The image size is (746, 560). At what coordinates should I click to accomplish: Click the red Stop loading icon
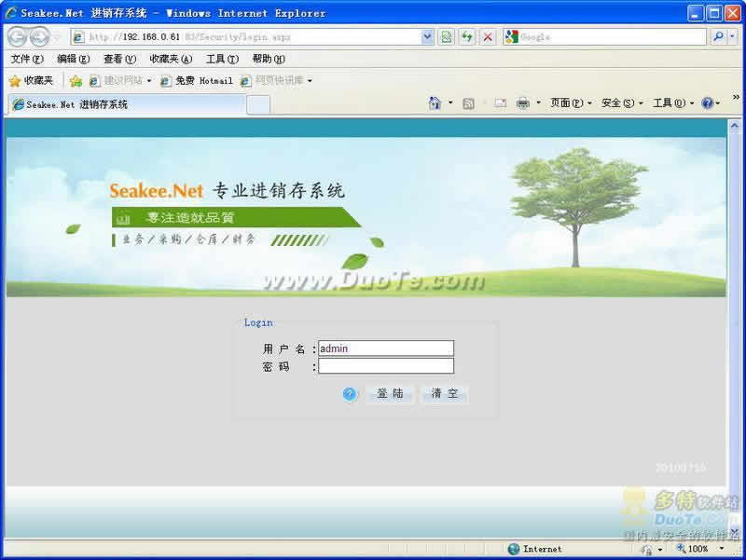[488, 37]
